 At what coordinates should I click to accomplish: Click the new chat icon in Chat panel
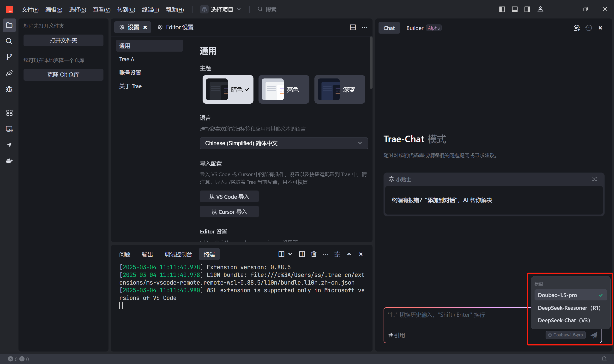point(577,28)
